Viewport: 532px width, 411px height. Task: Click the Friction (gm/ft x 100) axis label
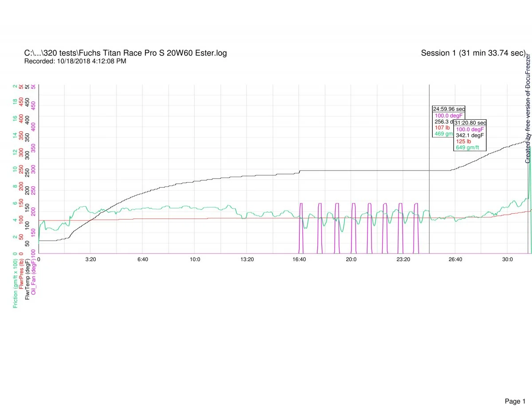click(x=16, y=283)
